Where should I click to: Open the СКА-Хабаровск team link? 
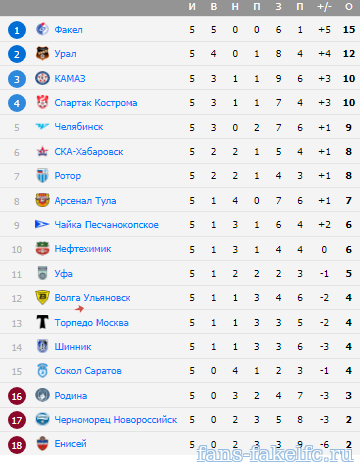(89, 152)
